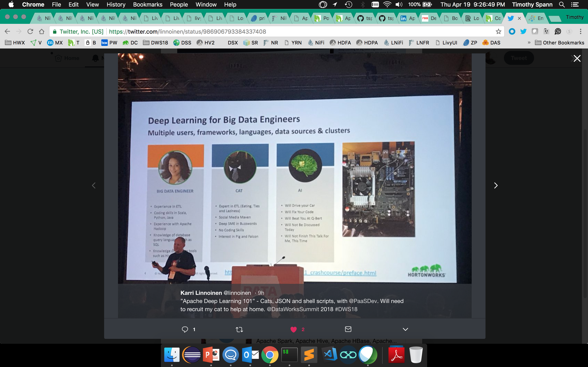The image size is (588, 367).
Task: Go to next photo with right arrow
Action: 496,186
